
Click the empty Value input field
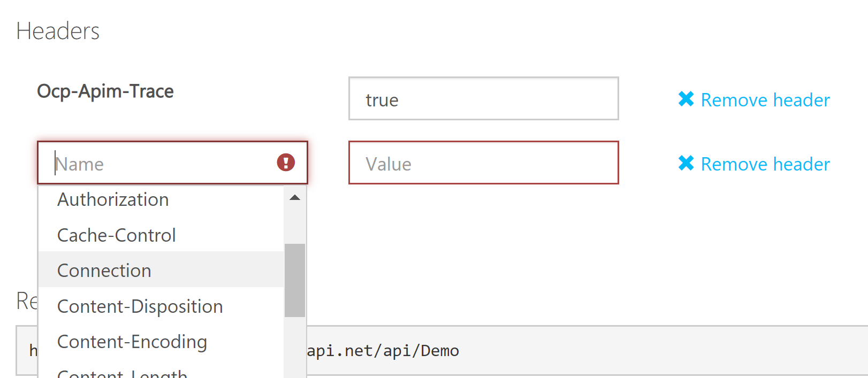click(x=482, y=163)
